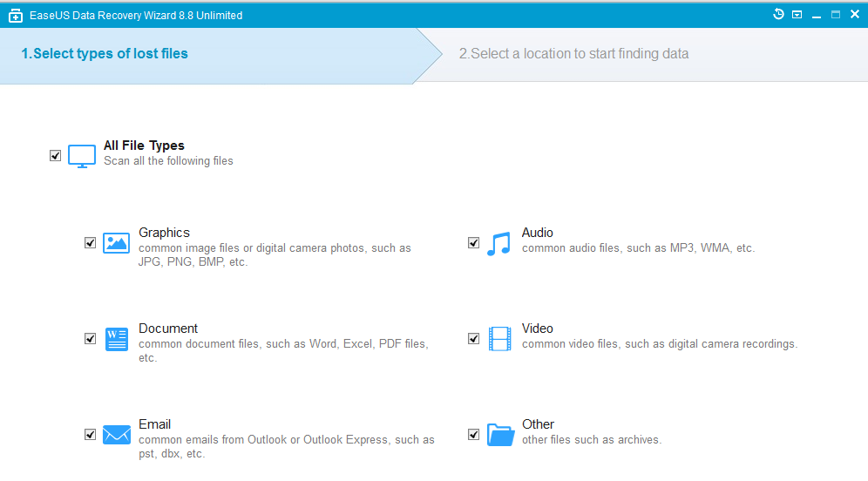Click 'other files such as archives.' description
Image resolution: width=868 pixels, height=481 pixels.
point(592,440)
